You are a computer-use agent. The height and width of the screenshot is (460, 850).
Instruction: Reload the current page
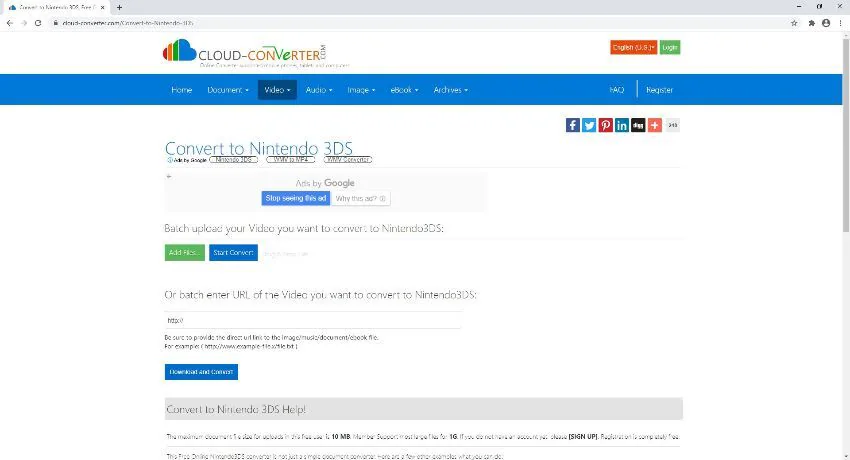coord(38,23)
